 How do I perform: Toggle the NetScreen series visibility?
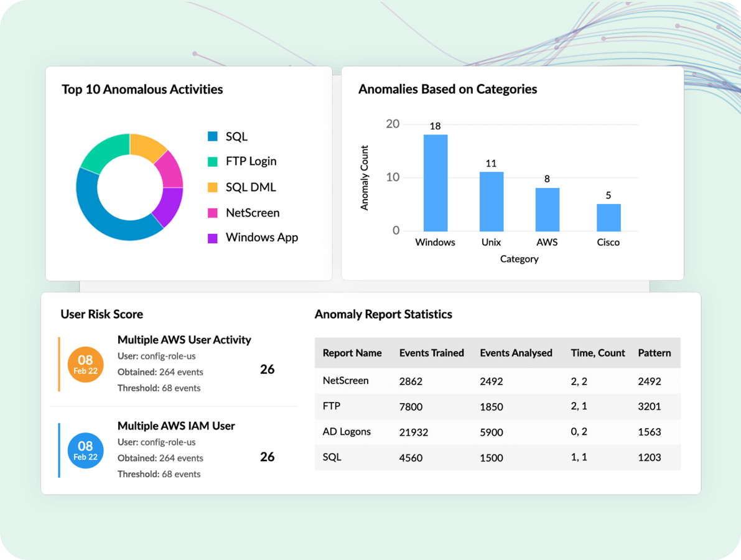(254, 212)
